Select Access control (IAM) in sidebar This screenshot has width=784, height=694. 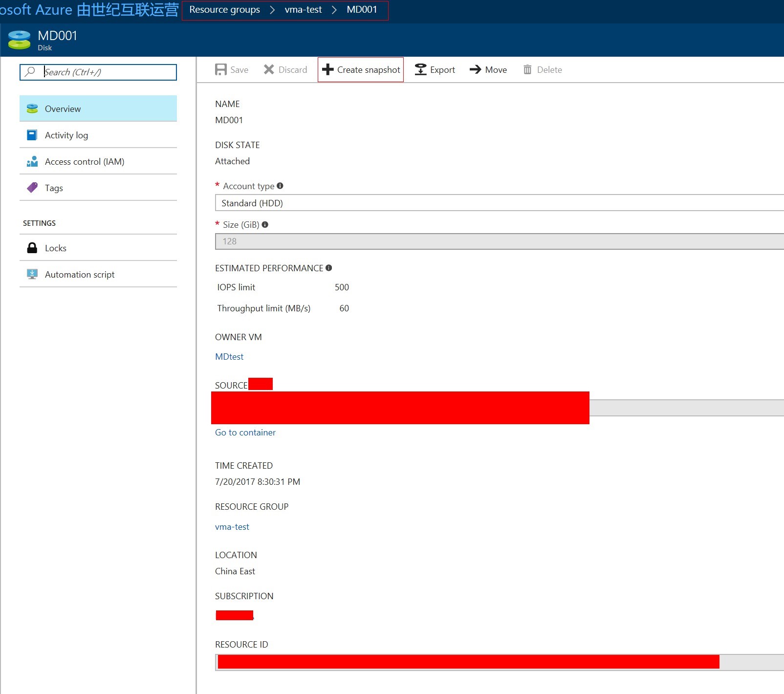(x=84, y=162)
